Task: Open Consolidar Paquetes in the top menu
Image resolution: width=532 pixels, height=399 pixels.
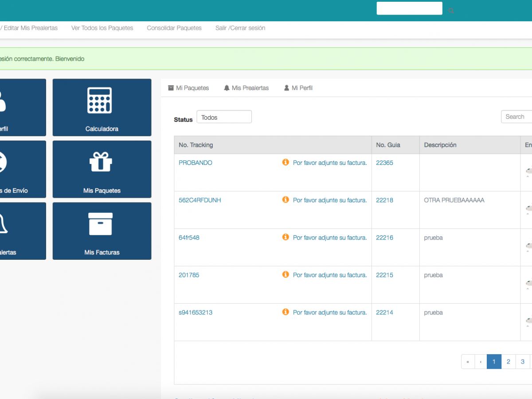Action: tap(174, 28)
